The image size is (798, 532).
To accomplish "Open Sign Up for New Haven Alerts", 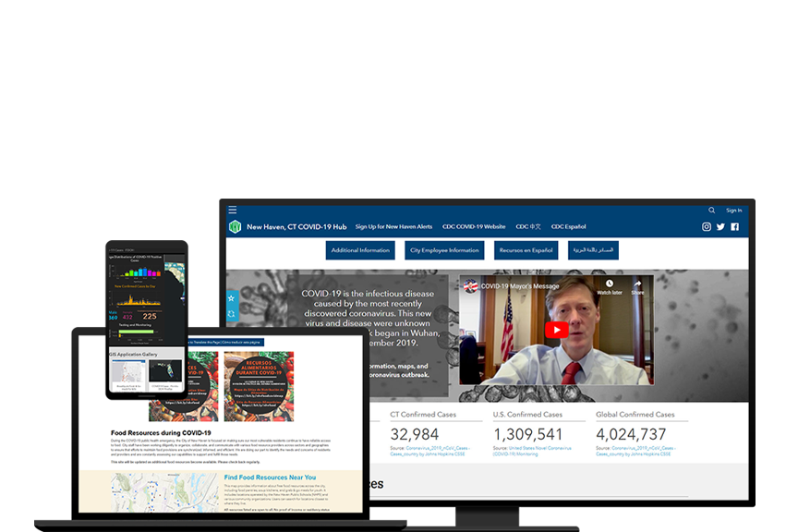I will click(393, 227).
